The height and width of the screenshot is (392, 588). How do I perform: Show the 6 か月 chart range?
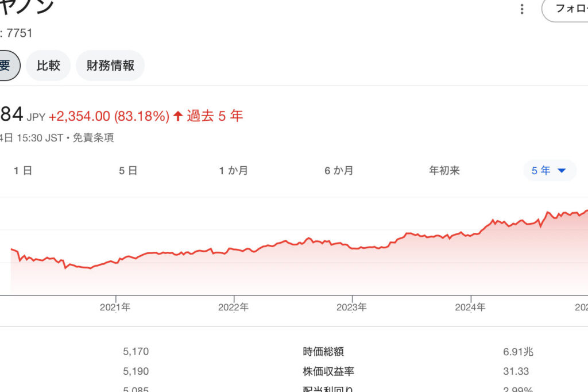click(x=339, y=171)
